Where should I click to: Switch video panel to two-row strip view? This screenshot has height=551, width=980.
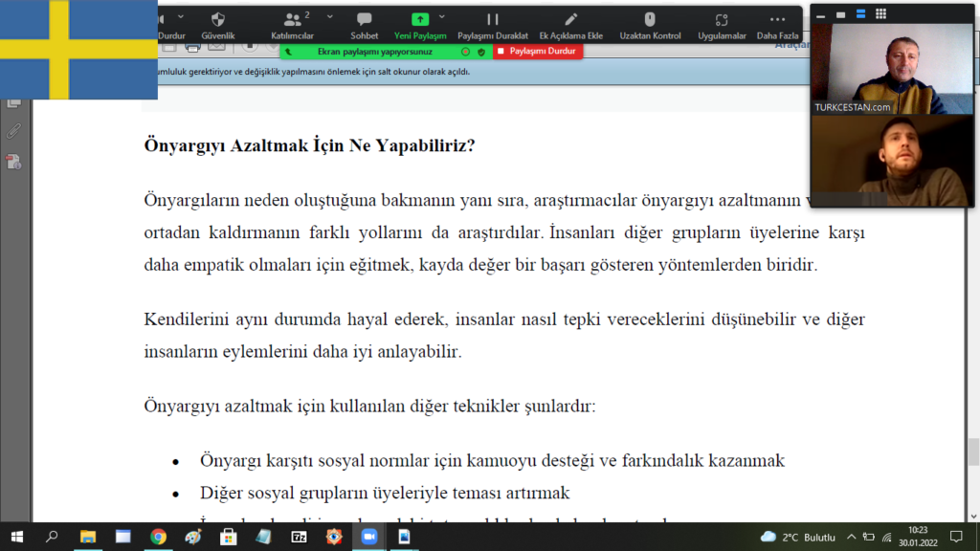click(x=860, y=13)
